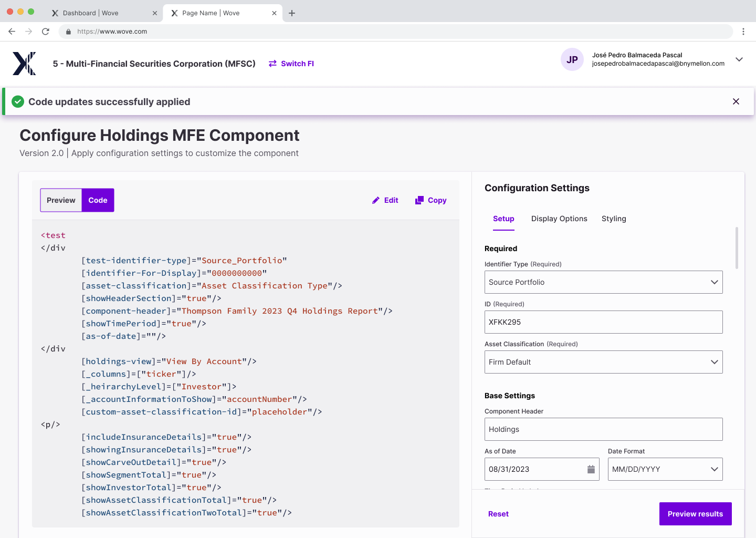Click the browser reload icon
This screenshot has width=756, height=538.
click(46, 32)
